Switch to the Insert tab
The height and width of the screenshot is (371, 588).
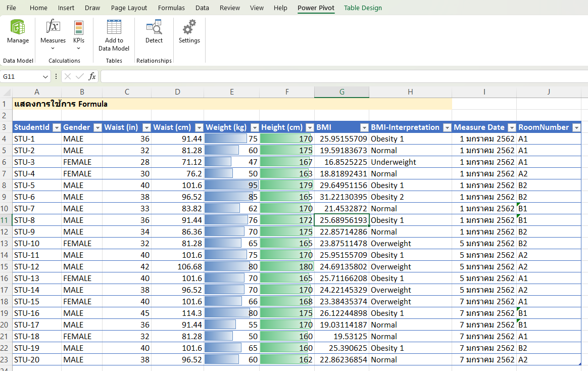click(66, 8)
